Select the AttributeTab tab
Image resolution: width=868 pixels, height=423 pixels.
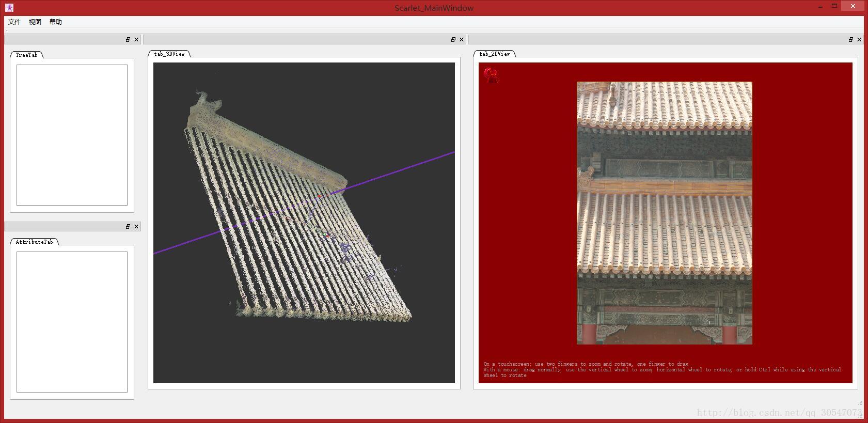[34, 242]
